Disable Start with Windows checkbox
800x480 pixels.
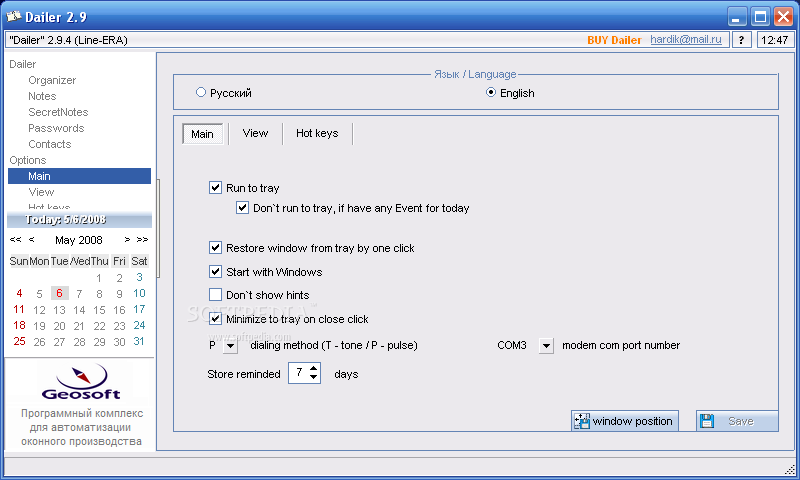(x=215, y=271)
